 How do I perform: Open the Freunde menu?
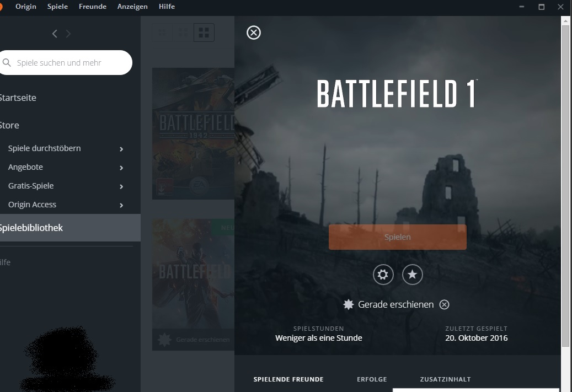(x=93, y=7)
